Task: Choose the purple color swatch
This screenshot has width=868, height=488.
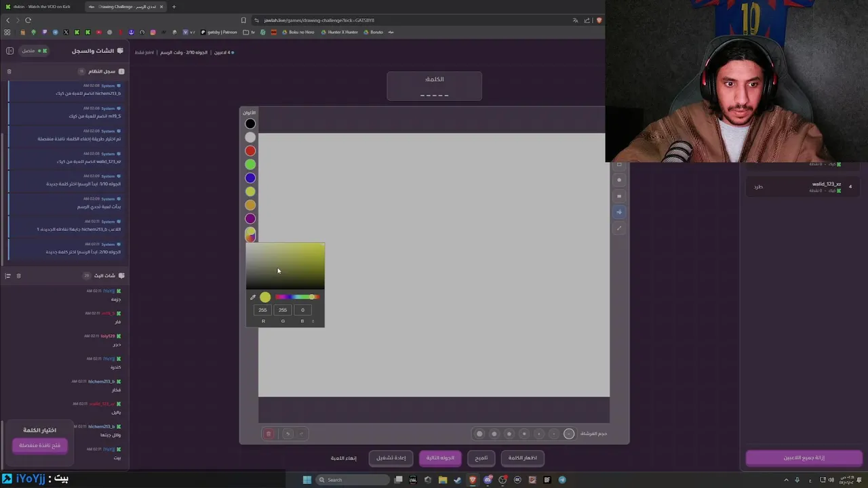Action: (x=250, y=218)
